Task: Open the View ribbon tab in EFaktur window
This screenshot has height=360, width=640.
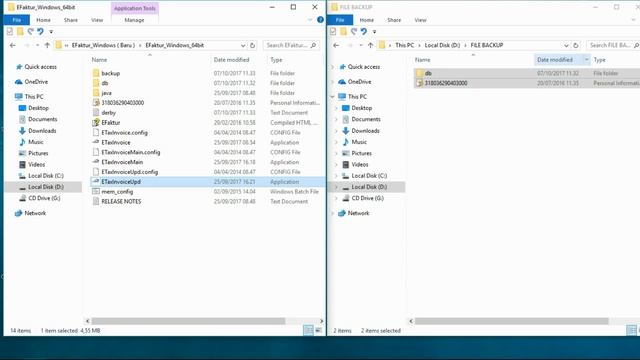Action: [x=97, y=20]
